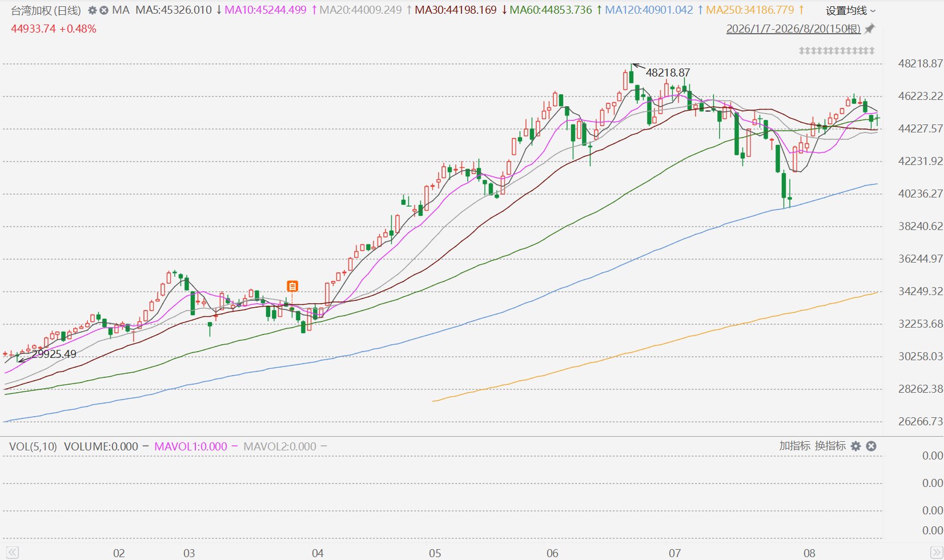Click the 05 month label on time axis
Viewport: 944px width, 560px height.
pyautogui.click(x=435, y=553)
